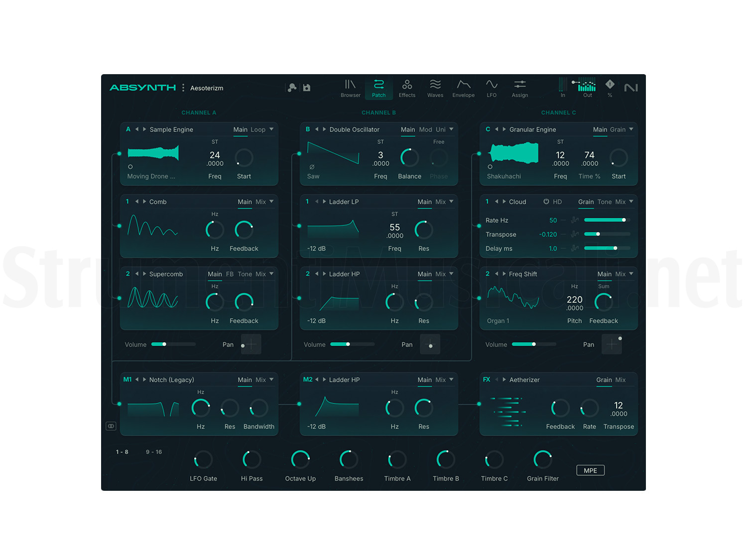Open the Browser view
This screenshot has width=747, height=560.
[x=351, y=88]
